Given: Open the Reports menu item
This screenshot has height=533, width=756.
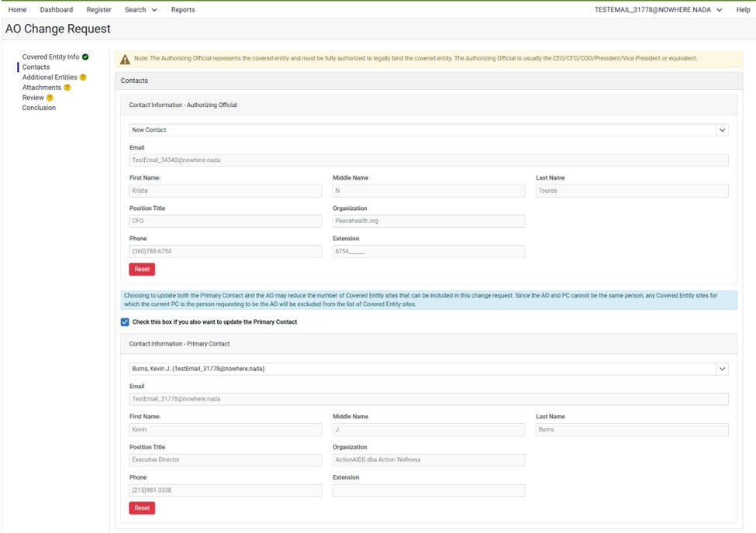Looking at the screenshot, I should [183, 9].
